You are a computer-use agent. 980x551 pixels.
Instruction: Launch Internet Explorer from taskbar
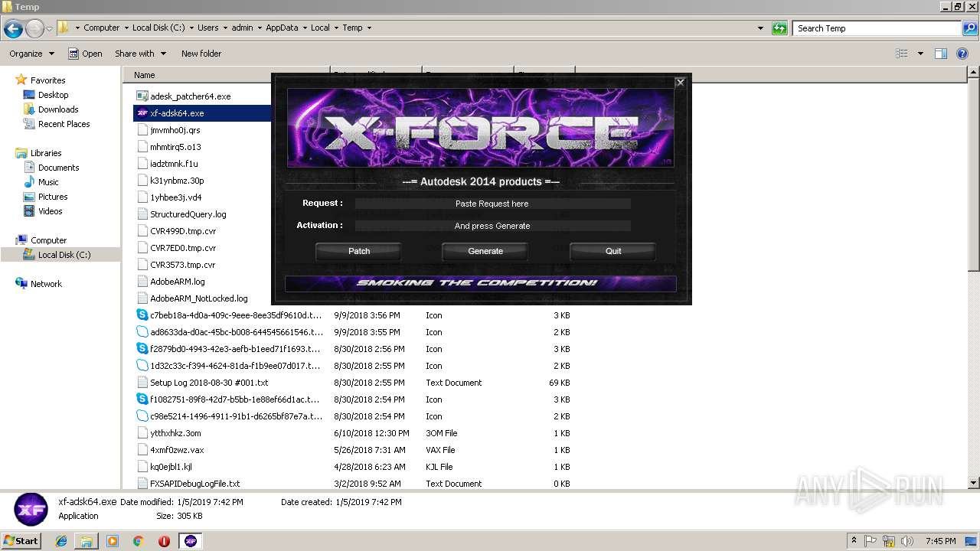(62, 541)
